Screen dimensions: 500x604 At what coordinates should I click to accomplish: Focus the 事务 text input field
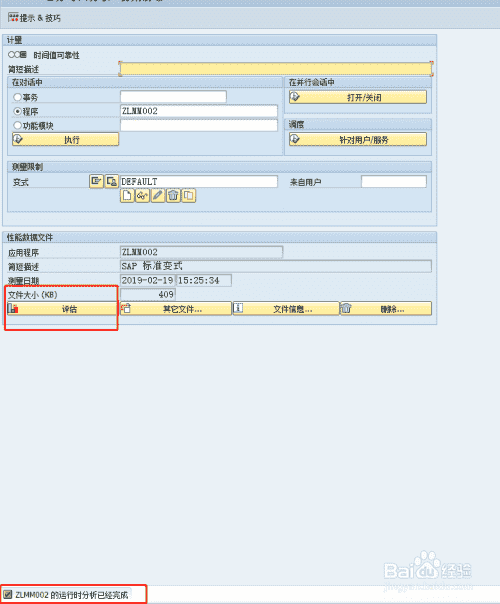pyautogui.click(x=173, y=97)
